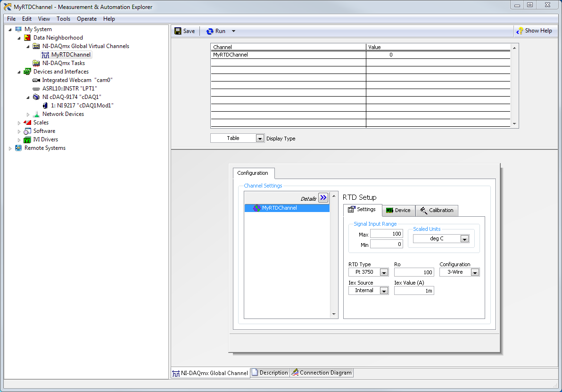Click the Scales icon

(x=27, y=122)
